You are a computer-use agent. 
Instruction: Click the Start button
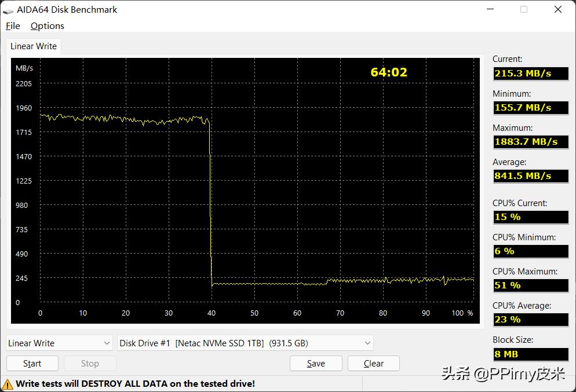coord(32,364)
